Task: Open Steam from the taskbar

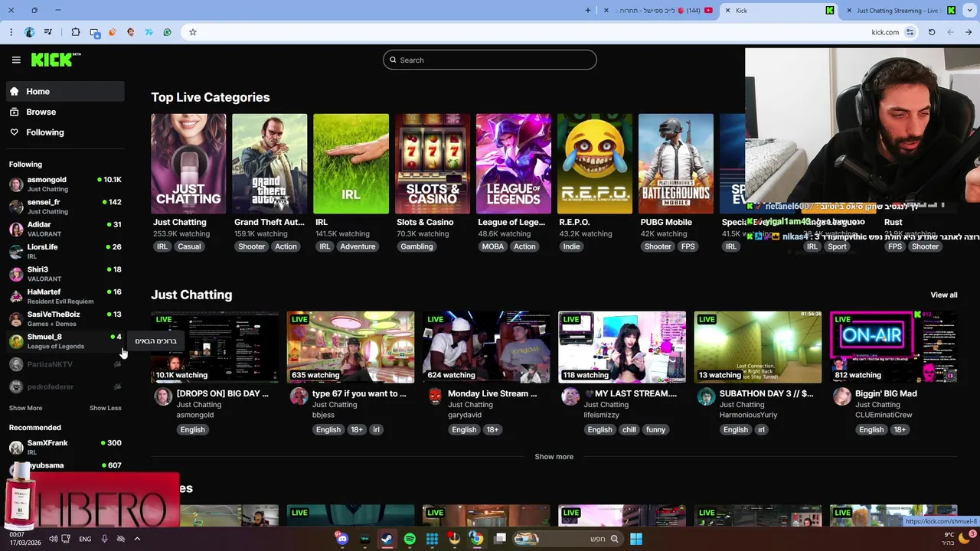Action: [387, 539]
